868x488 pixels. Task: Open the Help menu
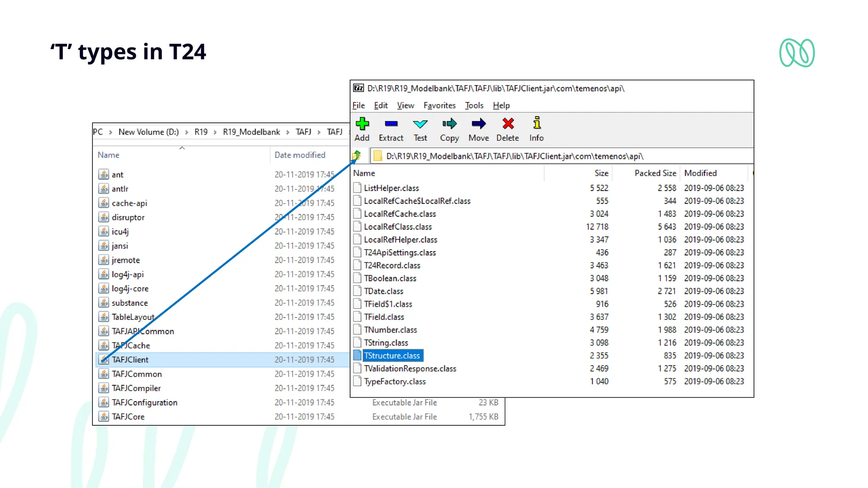pos(501,105)
